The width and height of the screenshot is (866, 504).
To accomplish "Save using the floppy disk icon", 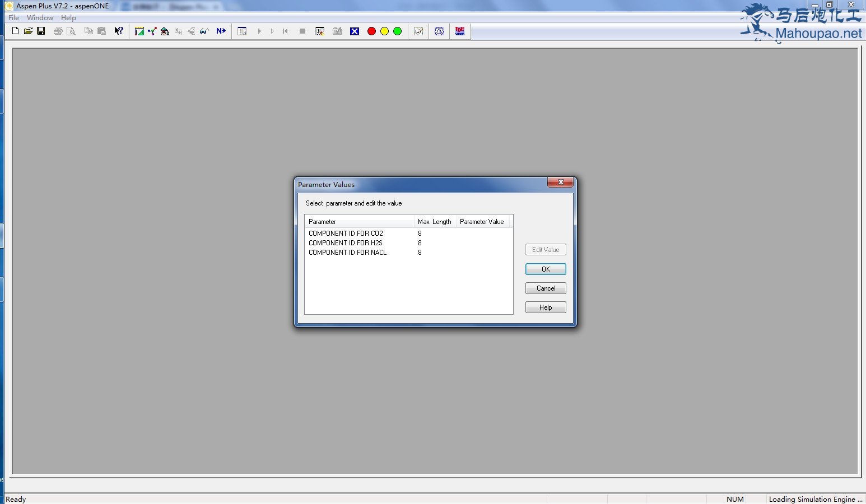I will [x=41, y=31].
